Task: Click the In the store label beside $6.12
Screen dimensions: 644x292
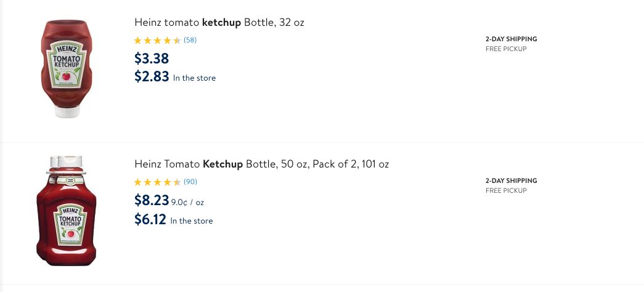Action: [x=192, y=221]
